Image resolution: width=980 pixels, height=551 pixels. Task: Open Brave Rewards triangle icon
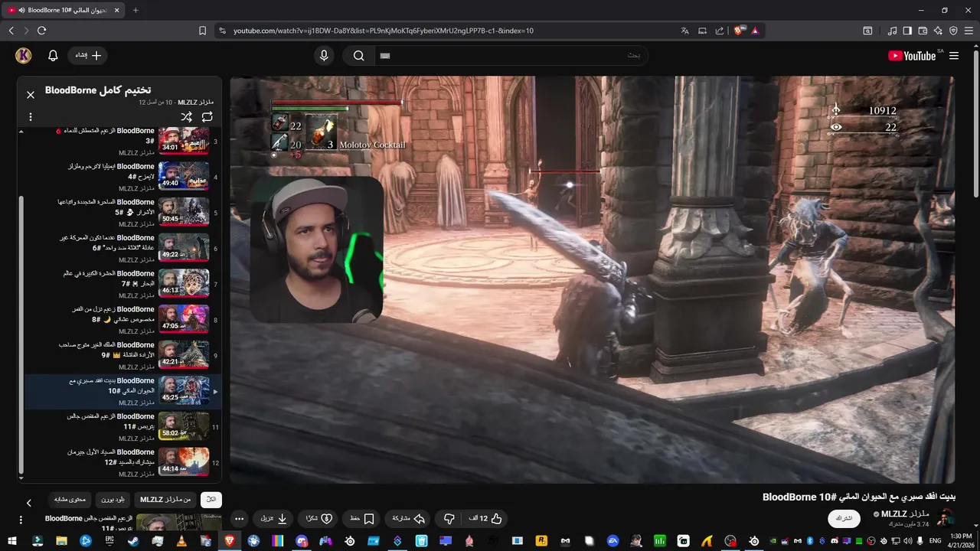point(755,31)
